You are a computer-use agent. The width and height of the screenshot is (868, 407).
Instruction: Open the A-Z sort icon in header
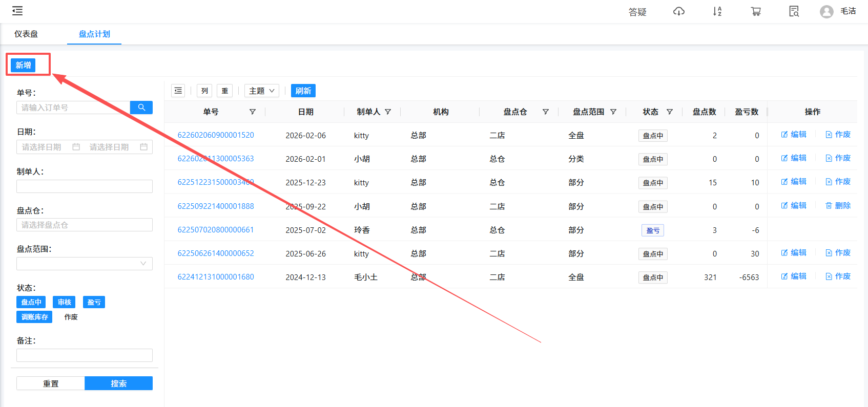[x=717, y=11]
